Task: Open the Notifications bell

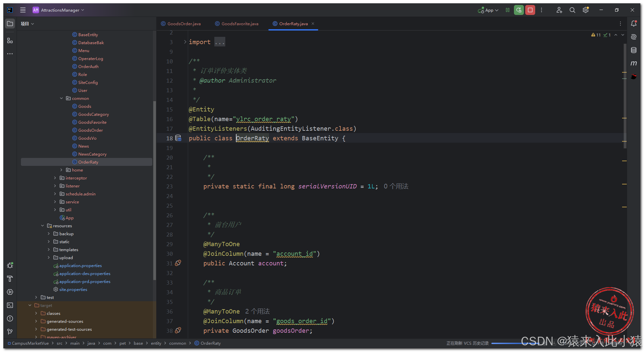Action: (x=634, y=24)
